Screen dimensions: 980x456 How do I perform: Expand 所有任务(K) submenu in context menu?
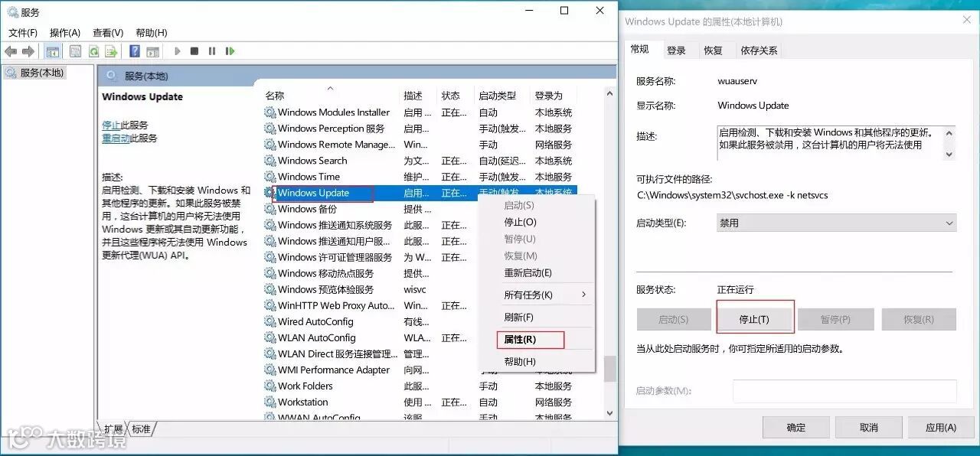[x=536, y=295]
